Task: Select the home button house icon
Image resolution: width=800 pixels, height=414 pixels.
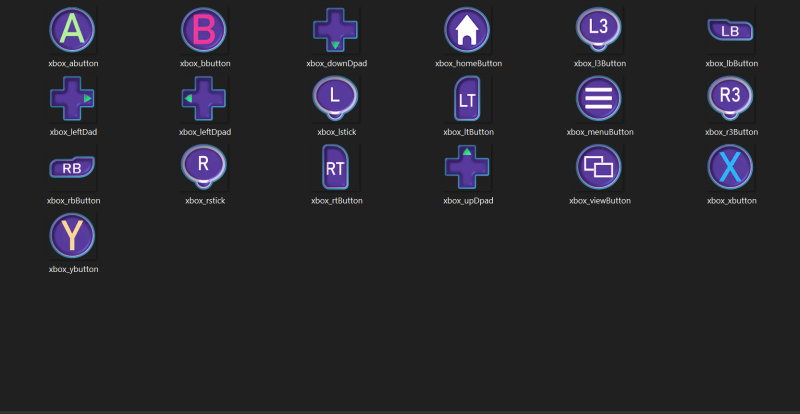Action: [467, 30]
